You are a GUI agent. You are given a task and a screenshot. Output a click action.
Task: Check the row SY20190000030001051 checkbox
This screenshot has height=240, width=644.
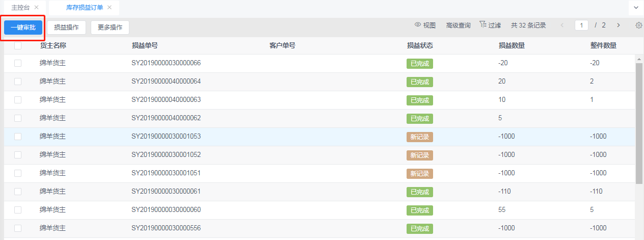pos(18,173)
